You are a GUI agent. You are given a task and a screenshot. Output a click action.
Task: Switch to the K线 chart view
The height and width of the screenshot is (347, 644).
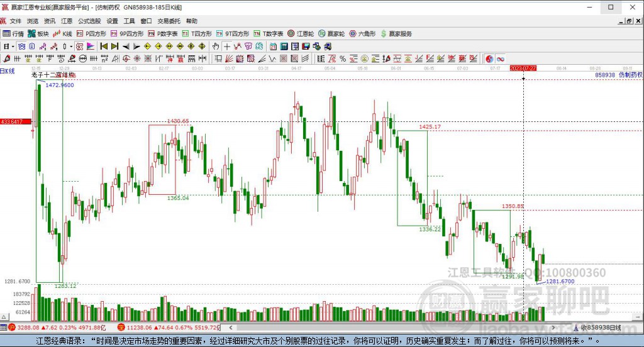pos(62,34)
